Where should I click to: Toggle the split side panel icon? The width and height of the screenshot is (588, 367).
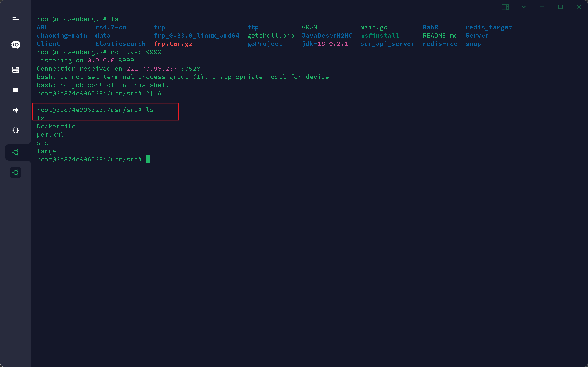pyautogui.click(x=505, y=7)
